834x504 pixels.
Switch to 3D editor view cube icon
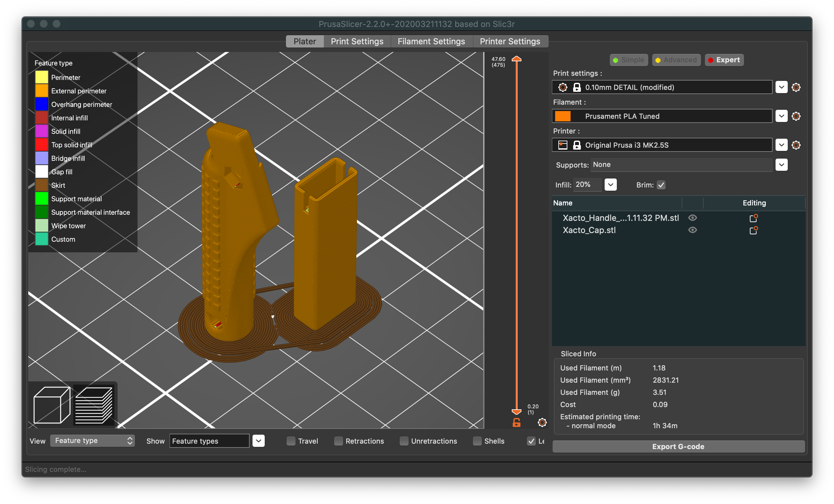[x=51, y=405]
